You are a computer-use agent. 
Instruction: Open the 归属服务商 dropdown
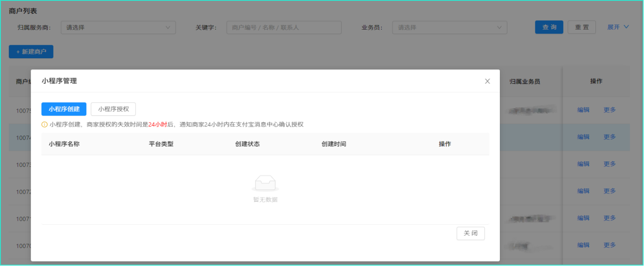(x=118, y=27)
